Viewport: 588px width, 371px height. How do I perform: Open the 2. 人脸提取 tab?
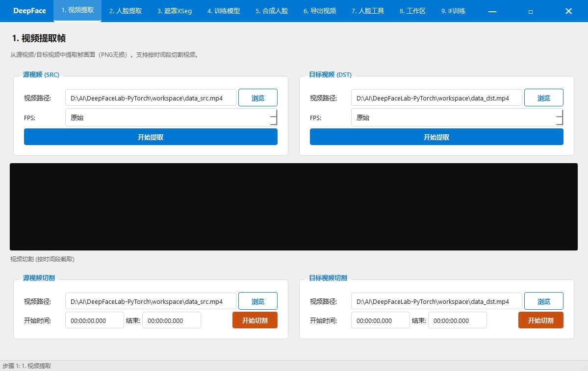tap(126, 11)
